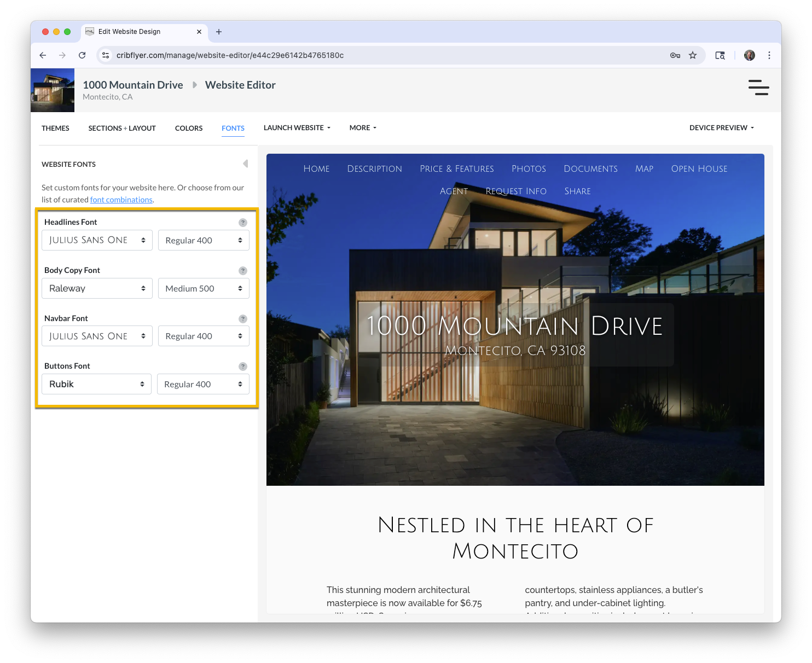
Task: Show help for Headlines Font
Action: point(243,223)
